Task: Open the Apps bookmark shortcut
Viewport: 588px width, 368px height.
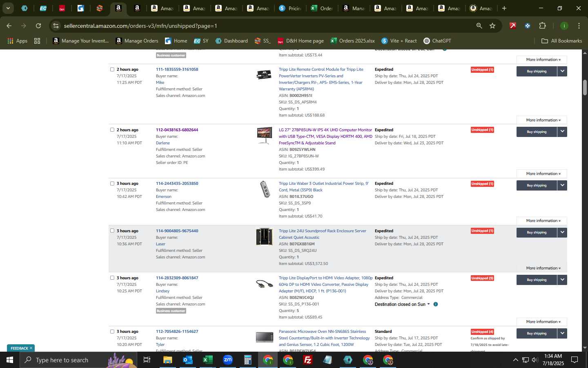Action: pyautogui.click(x=17, y=41)
